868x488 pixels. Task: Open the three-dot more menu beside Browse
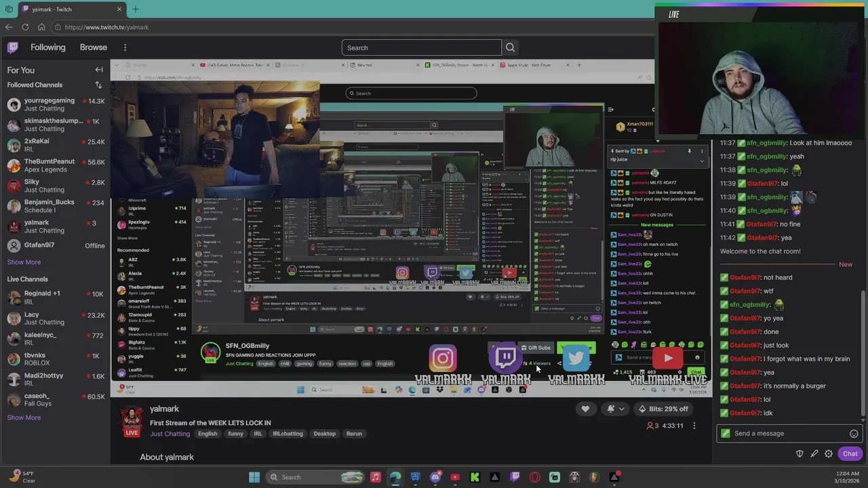(x=125, y=47)
